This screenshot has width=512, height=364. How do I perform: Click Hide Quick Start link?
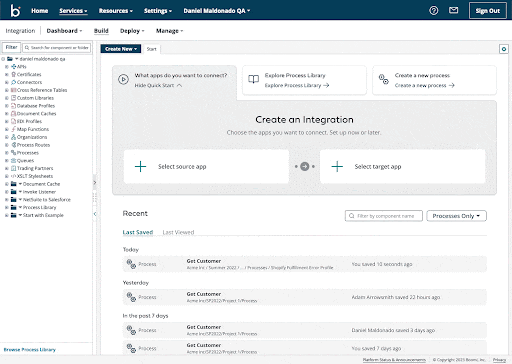158,85
